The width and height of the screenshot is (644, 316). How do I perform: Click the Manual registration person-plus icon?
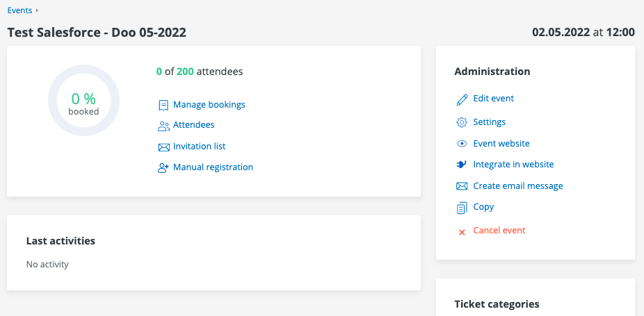pyautogui.click(x=163, y=168)
